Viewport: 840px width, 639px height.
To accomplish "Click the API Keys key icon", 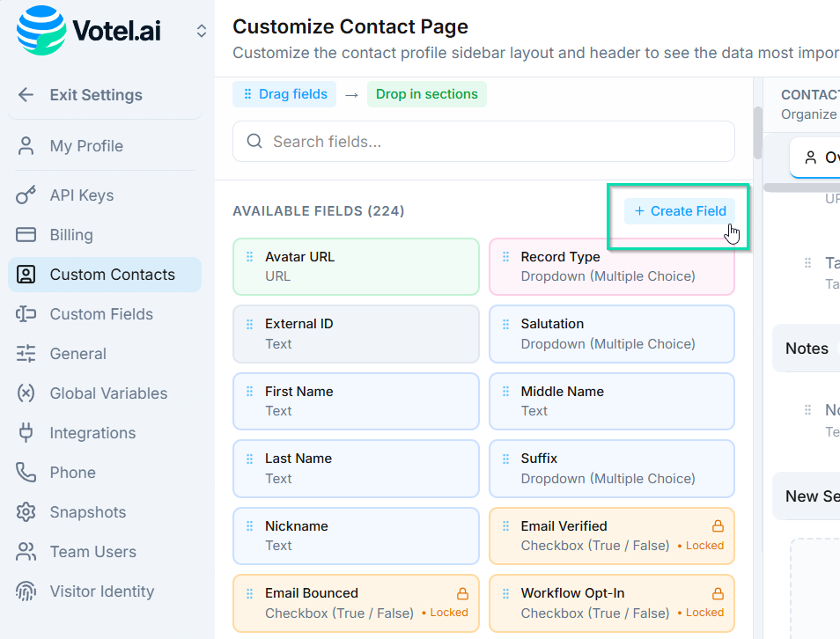I will tap(26, 195).
